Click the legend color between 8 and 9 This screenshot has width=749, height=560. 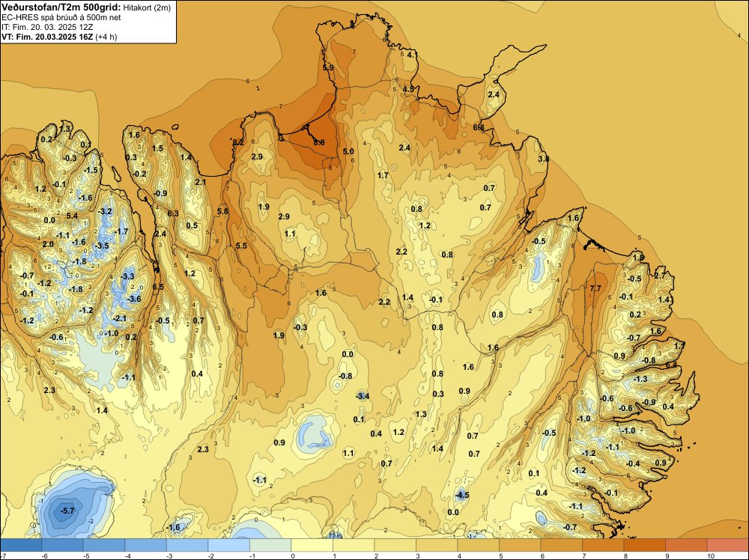tap(644, 545)
